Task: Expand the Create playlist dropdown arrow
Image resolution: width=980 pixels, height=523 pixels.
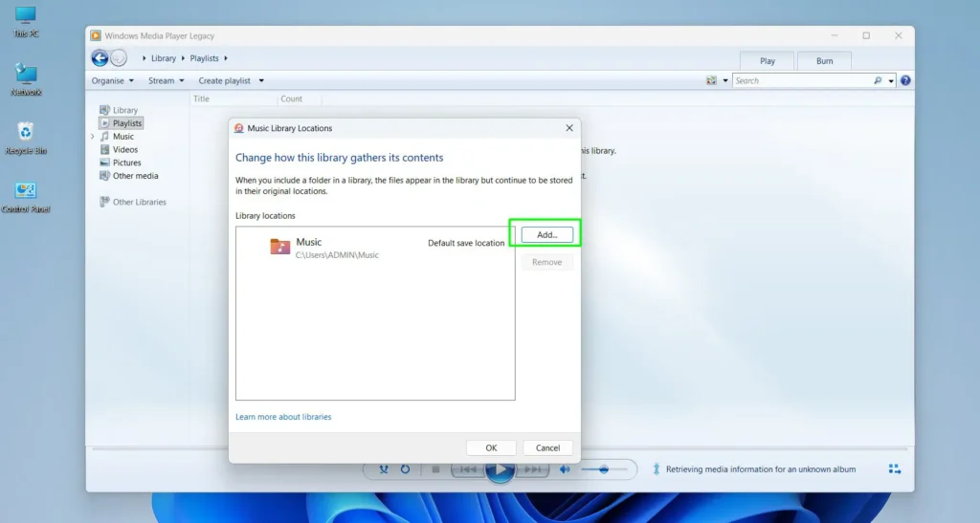Action: coord(261,80)
